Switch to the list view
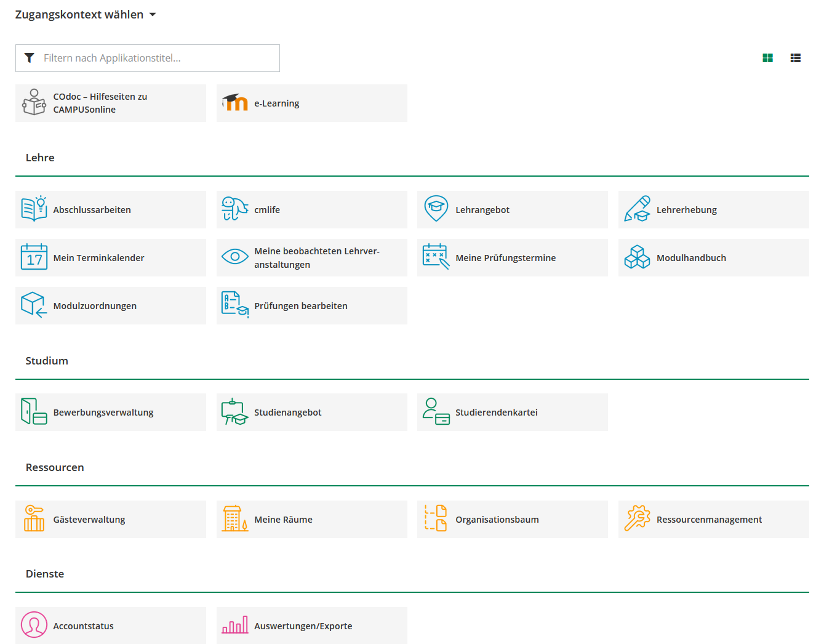Screen dimensions: 840x644 pyautogui.click(x=796, y=58)
